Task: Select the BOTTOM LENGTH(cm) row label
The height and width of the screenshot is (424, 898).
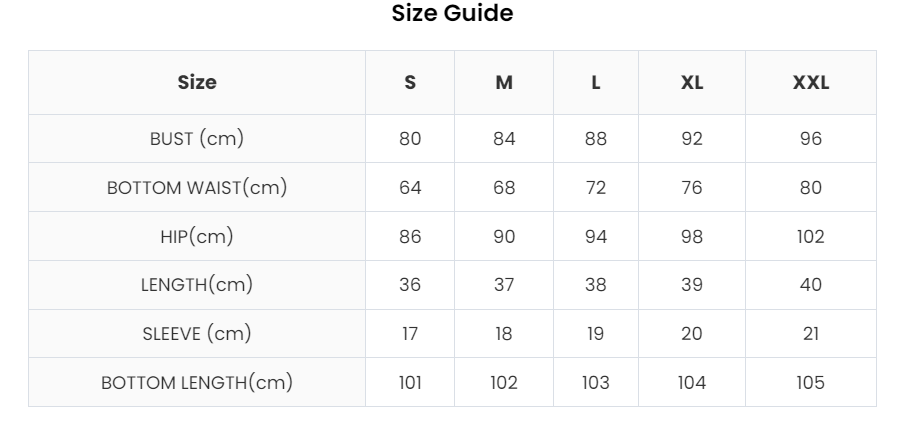Action: click(197, 382)
